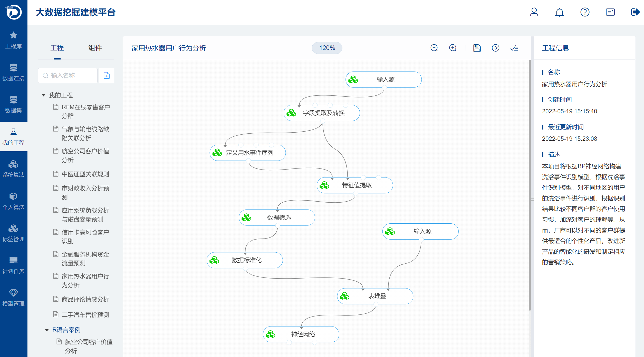644x357 pixels.
Task: Click the zoom in magnifier icon
Action: coord(453,48)
